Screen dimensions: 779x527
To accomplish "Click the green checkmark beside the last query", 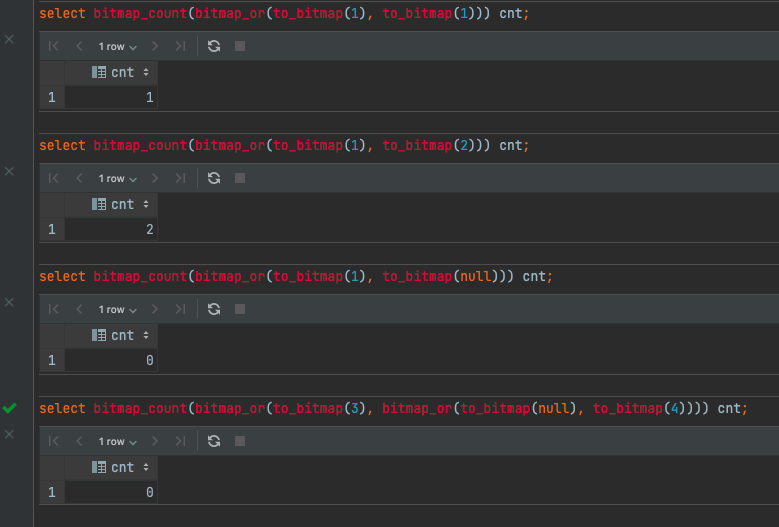I will point(10,408).
